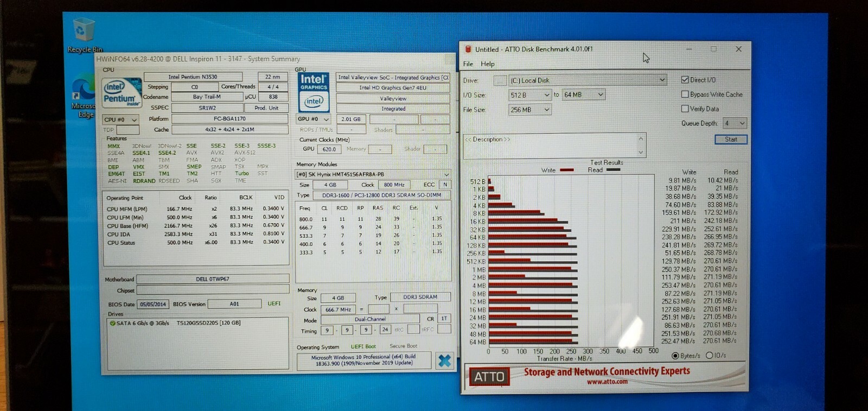Image resolution: width=868 pixels, height=411 pixels.
Task: Click the Windows 10 Professional OS field
Action: click(x=363, y=360)
